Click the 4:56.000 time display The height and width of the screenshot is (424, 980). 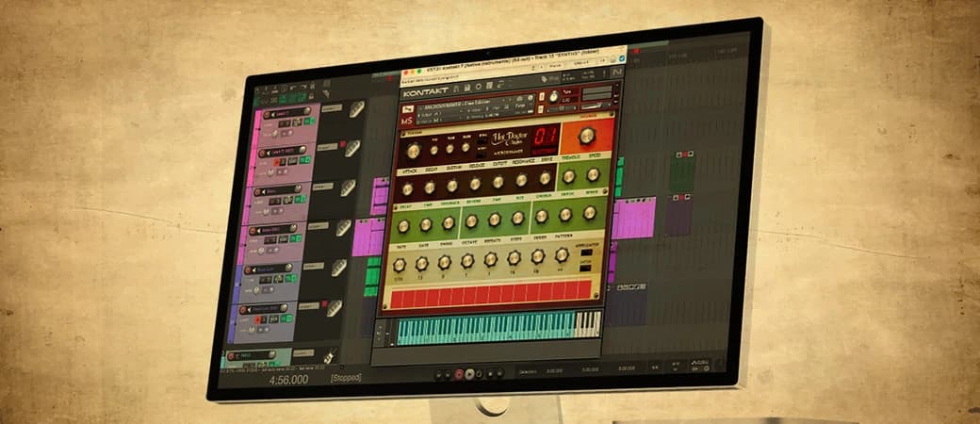coord(288,380)
